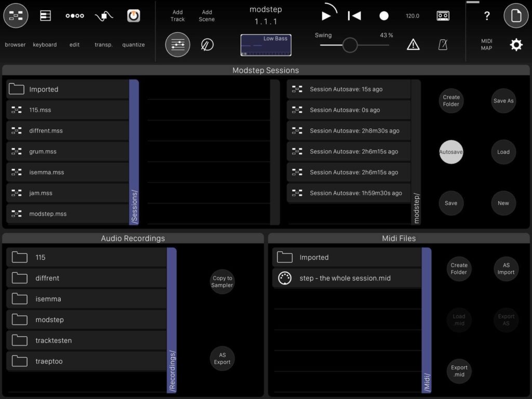The image size is (532, 399).
Task: Select the jam.mss session file
Action: [68, 193]
